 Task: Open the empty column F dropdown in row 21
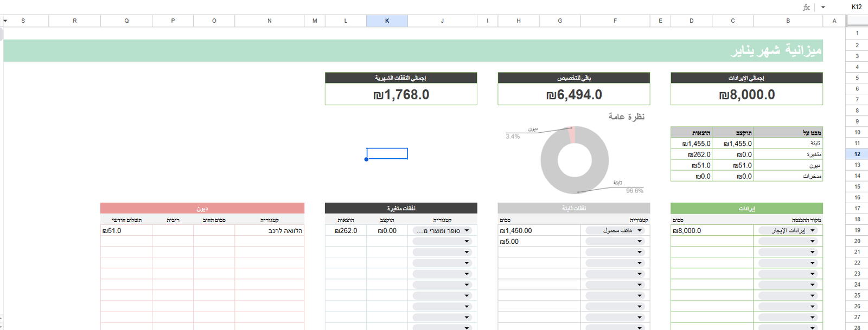click(x=640, y=252)
